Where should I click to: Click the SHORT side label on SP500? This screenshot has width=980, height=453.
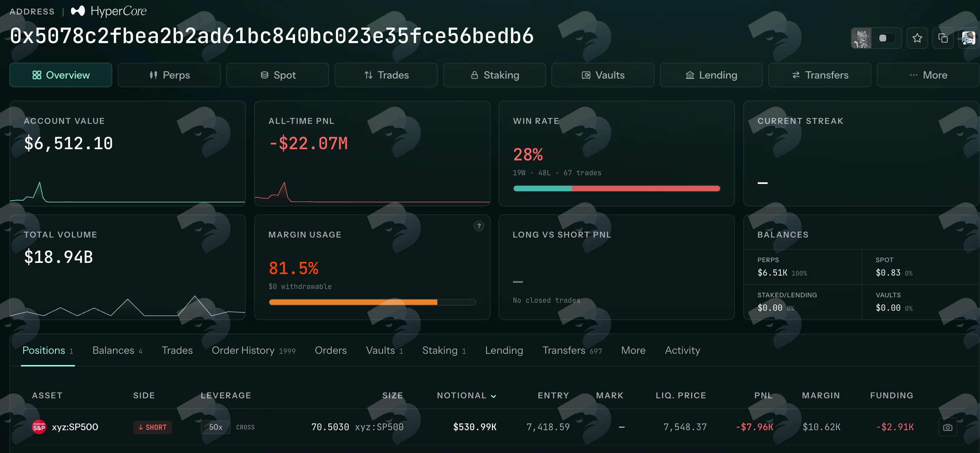click(152, 427)
